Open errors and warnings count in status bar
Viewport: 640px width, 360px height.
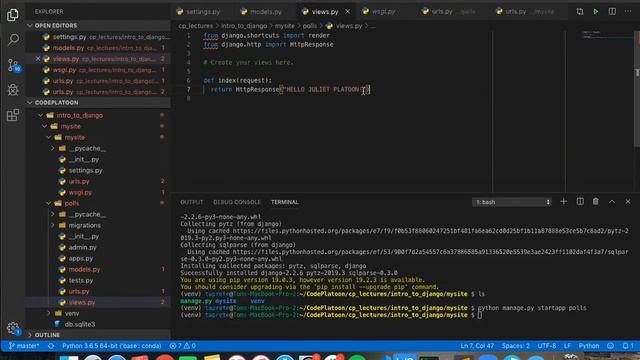point(182,346)
